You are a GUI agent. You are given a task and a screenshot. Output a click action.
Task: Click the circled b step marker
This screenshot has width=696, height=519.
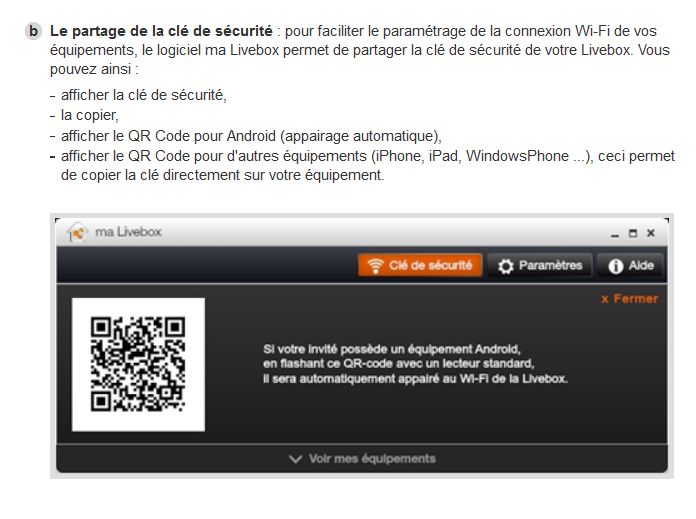(33, 31)
